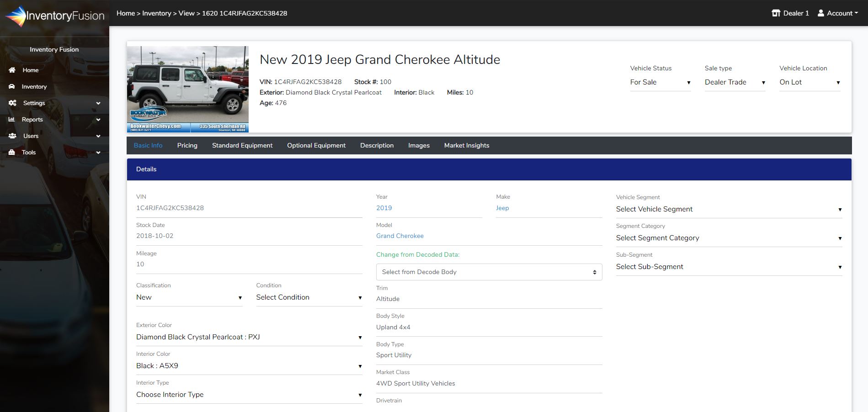Click the Inventory car icon in sidebar

click(12, 86)
